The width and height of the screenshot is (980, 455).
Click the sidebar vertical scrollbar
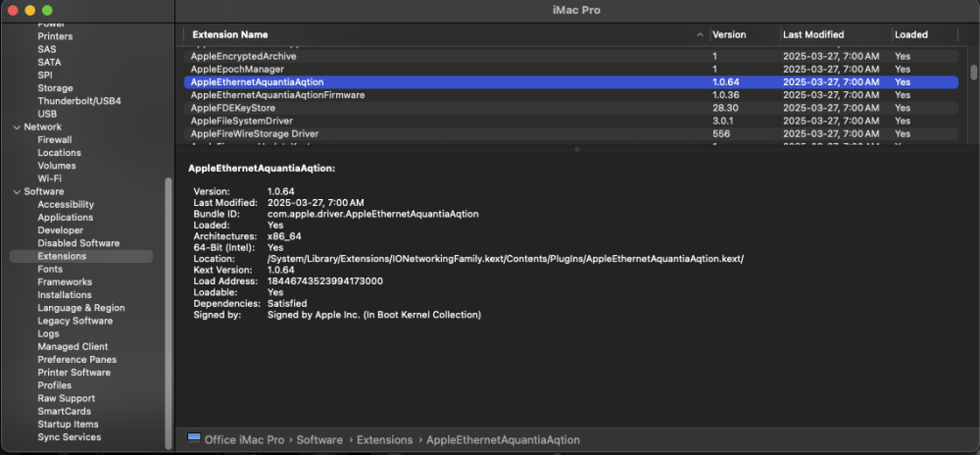(x=169, y=313)
